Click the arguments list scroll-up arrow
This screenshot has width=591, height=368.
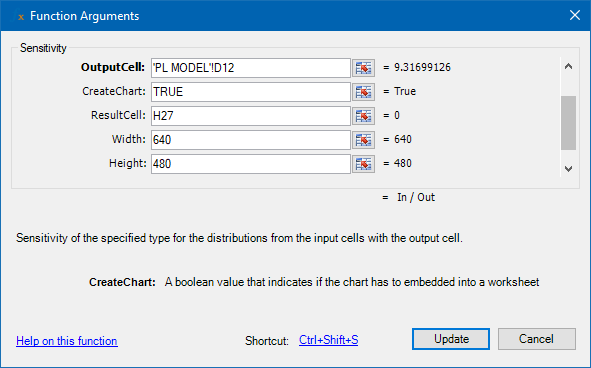568,67
